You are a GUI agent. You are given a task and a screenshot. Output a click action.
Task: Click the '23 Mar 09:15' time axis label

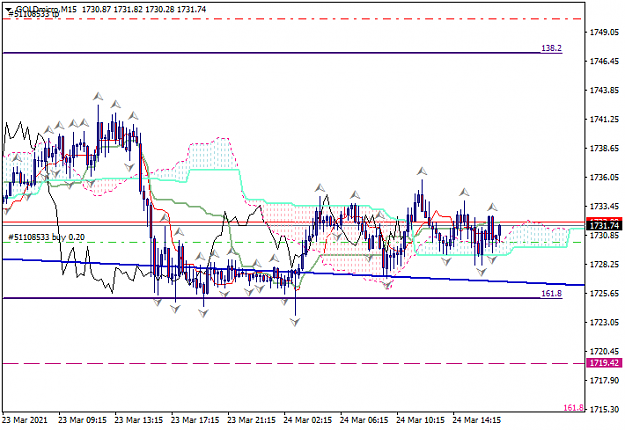(83, 420)
